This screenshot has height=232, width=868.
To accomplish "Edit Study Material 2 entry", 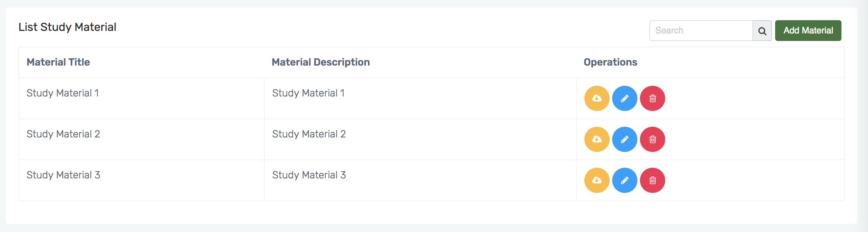I will 624,139.
